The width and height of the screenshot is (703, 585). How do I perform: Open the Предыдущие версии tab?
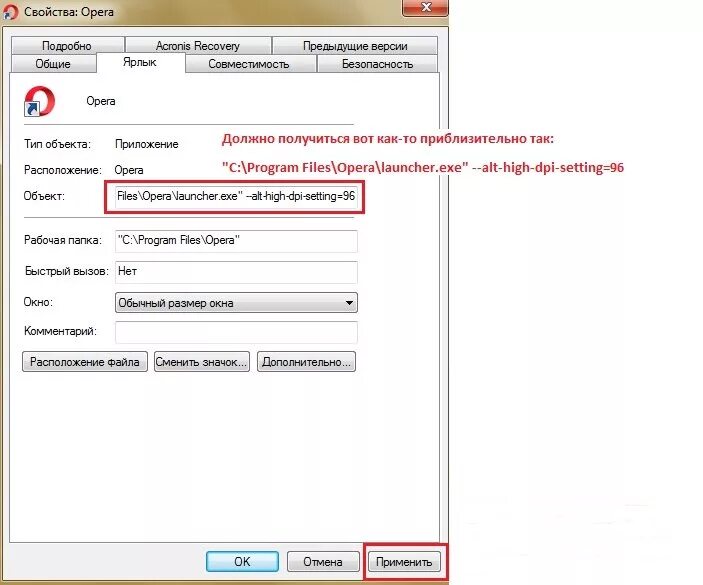pos(355,46)
